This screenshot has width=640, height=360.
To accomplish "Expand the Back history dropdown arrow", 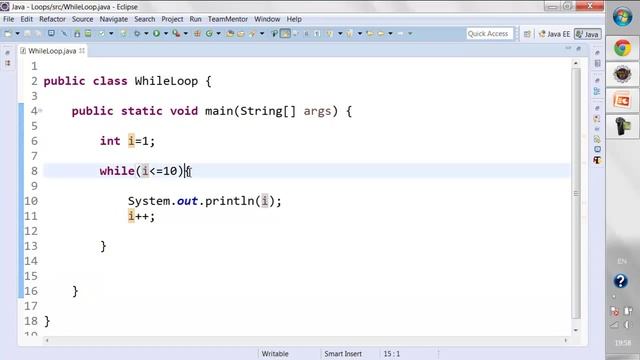I will pos(390,33).
